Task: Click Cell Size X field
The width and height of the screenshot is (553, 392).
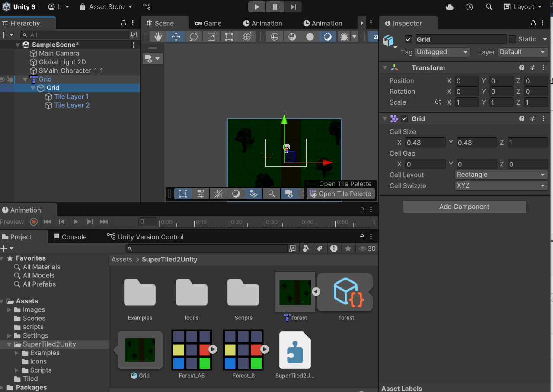Action: (x=426, y=143)
